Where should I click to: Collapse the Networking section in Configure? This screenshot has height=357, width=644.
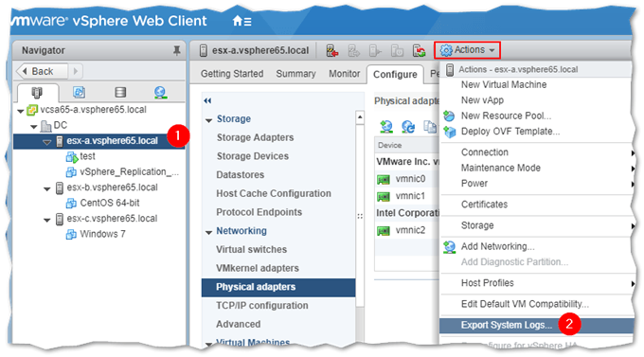point(208,233)
